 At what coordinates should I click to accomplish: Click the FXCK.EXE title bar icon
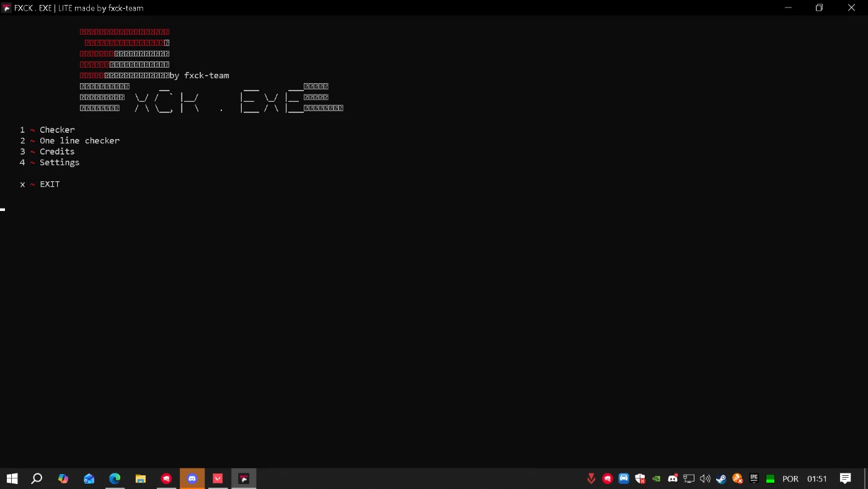(7, 8)
